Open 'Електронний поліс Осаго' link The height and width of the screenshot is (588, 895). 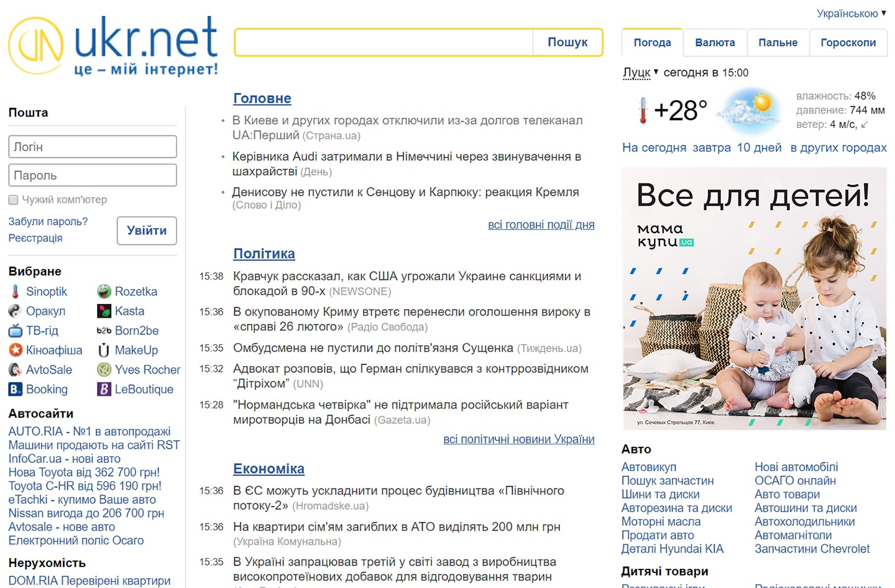(x=76, y=541)
